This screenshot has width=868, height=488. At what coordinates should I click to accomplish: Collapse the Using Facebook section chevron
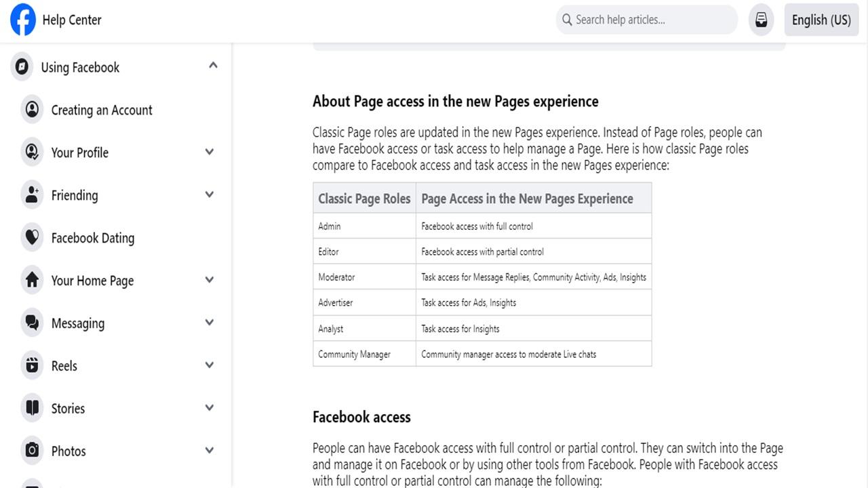coord(213,66)
